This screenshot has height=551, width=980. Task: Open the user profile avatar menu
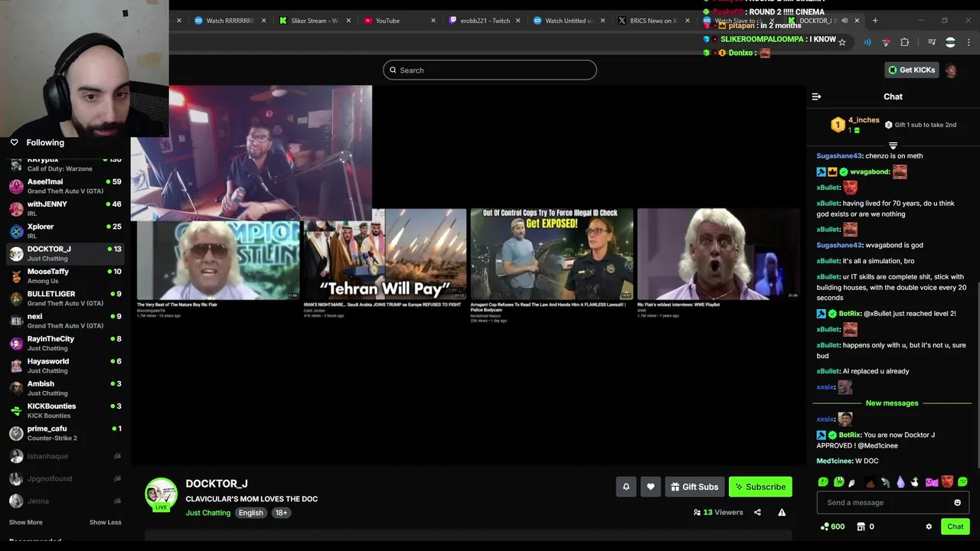951,70
